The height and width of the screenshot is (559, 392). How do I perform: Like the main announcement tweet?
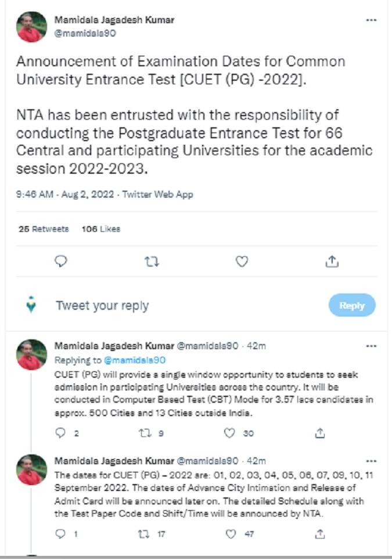click(242, 262)
